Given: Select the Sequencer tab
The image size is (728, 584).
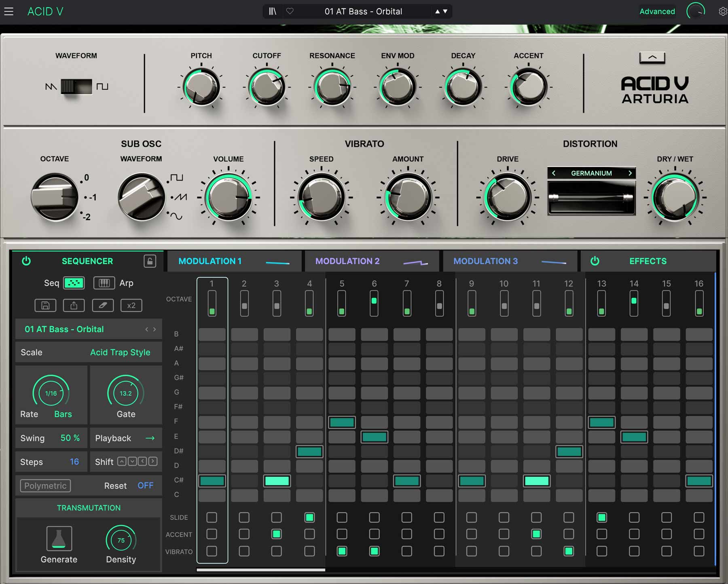Looking at the screenshot, I should click(x=87, y=261).
